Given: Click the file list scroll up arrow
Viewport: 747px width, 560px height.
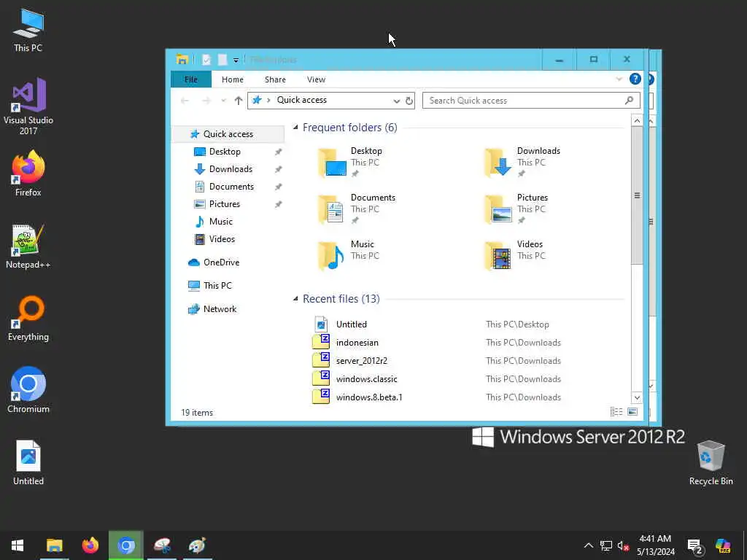Looking at the screenshot, I should (x=637, y=121).
